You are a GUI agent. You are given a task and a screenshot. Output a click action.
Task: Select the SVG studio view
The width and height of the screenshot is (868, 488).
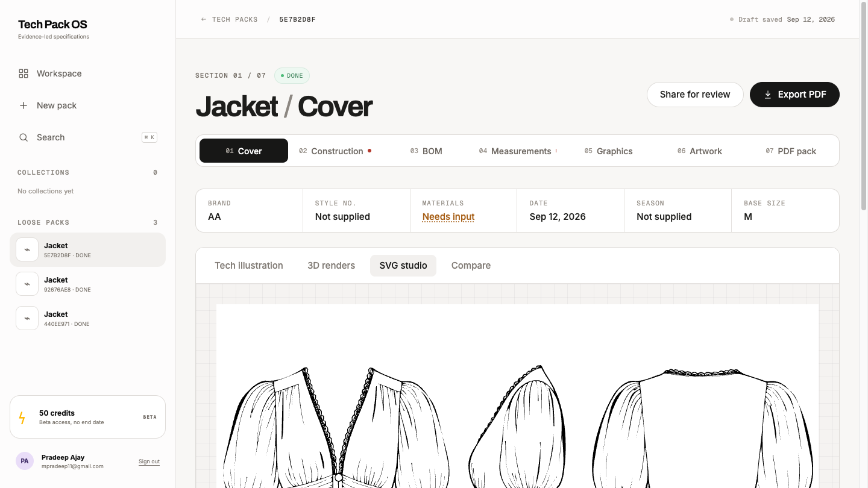[403, 266]
